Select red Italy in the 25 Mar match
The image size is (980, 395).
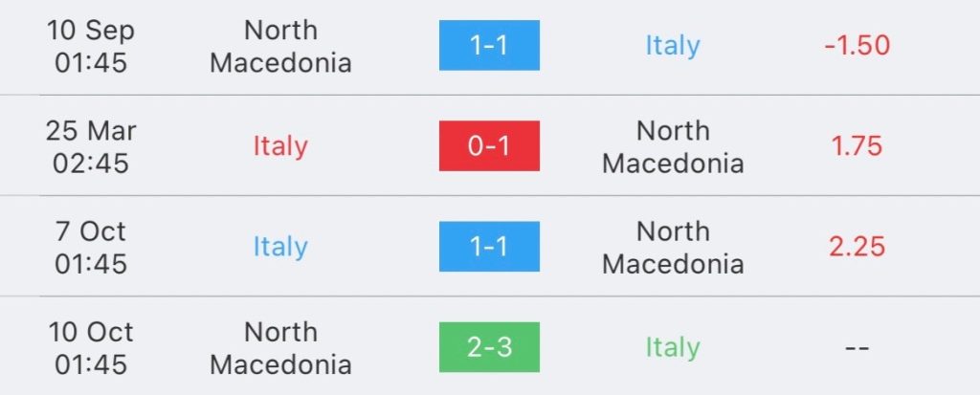(280, 146)
